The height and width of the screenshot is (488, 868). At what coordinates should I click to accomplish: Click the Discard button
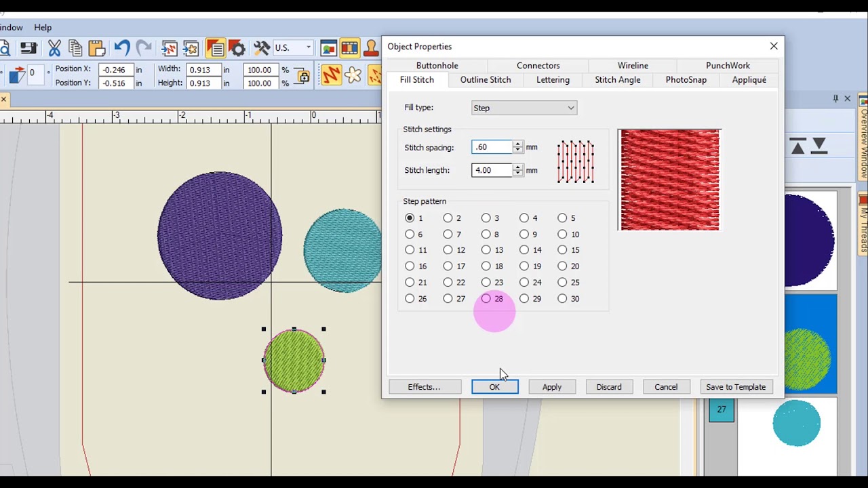pos(609,387)
